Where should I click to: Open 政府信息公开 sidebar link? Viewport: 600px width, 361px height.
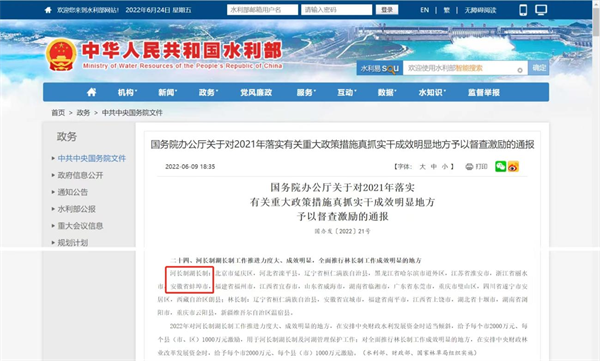point(80,175)
